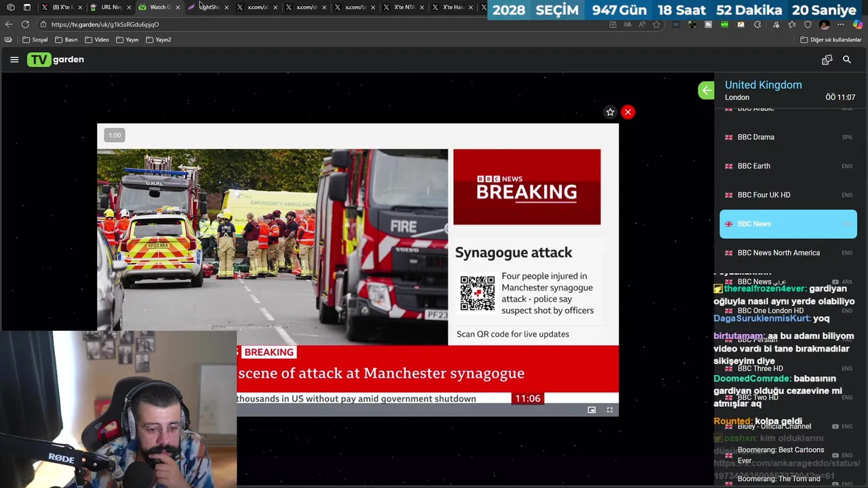Open favorites list icon

[791, 24]
